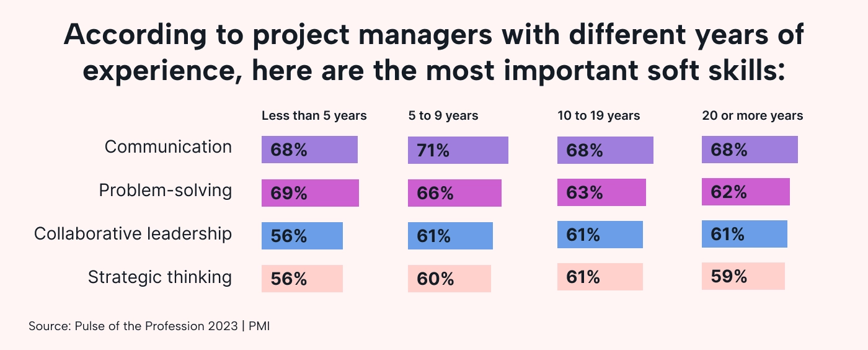Screen dimensions: 868x350
Task: Select the 66% Problem-solving bar
Action: click(x=454, y=193)
